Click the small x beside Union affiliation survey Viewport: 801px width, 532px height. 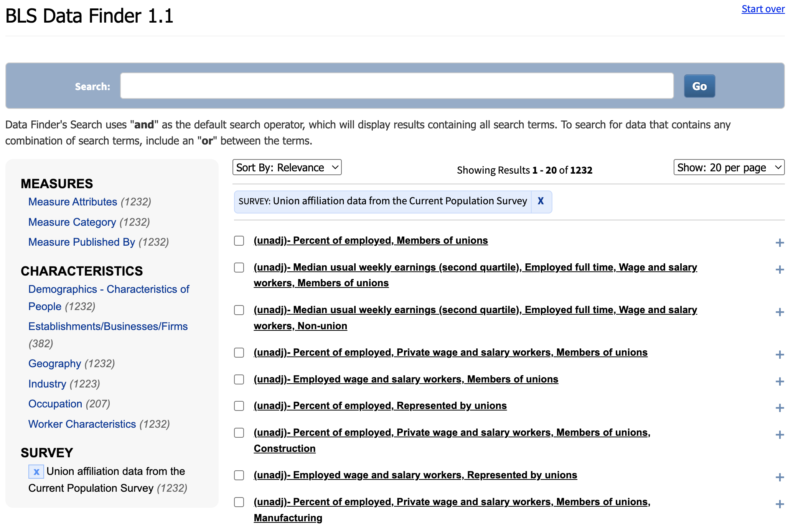click(x=36, y=471)
